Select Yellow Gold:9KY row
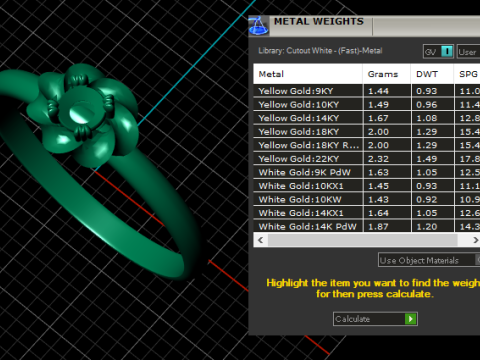 pos(367,91)
